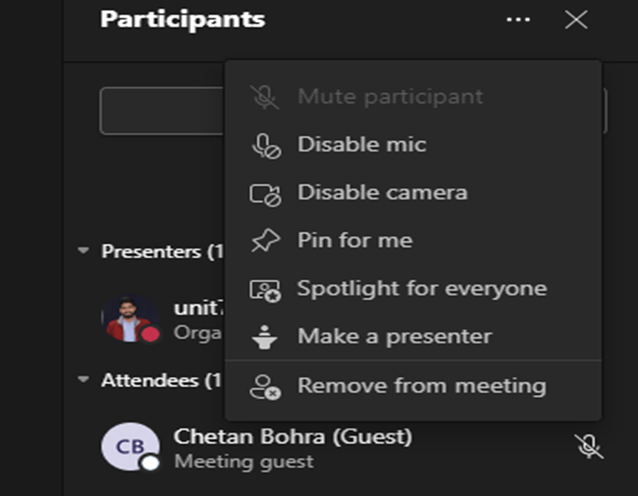Click the participant search input field
Viewport: 638px width, 496px height.
(x=162, y=111)
